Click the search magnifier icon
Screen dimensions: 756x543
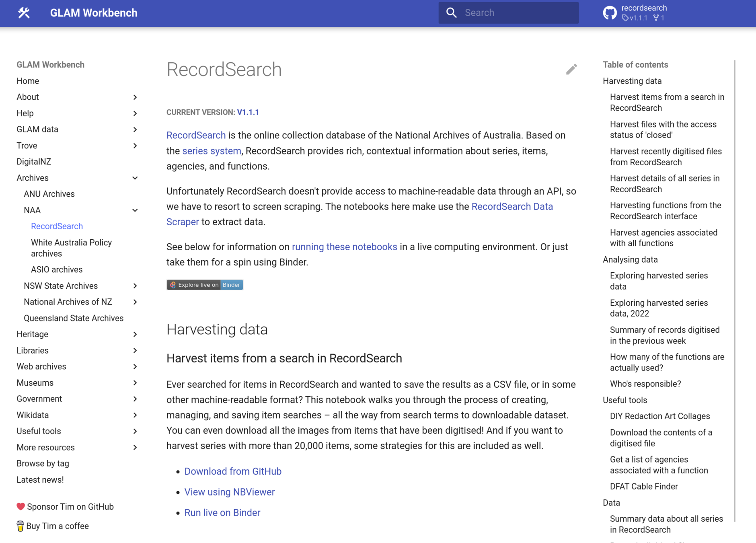pos(452,13)
